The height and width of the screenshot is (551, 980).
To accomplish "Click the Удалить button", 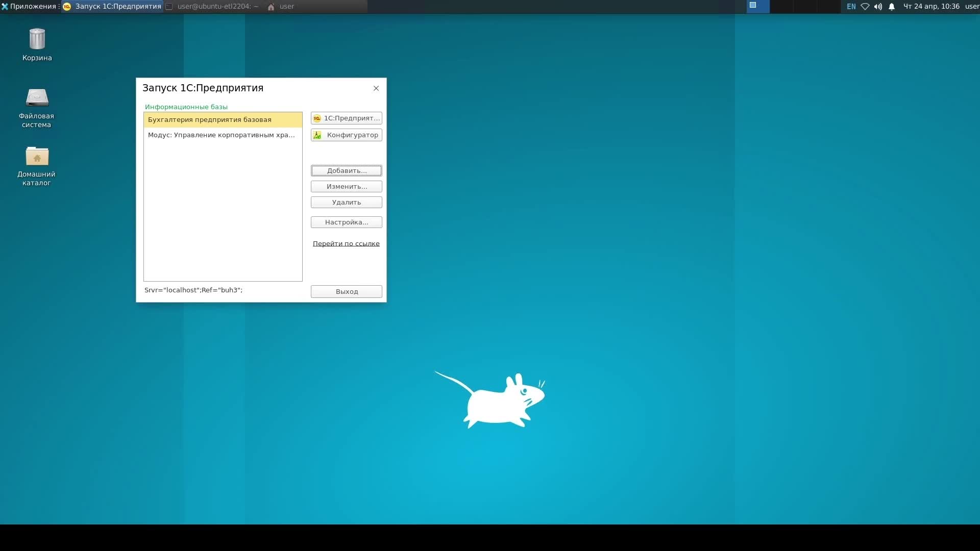I will 346,203.
